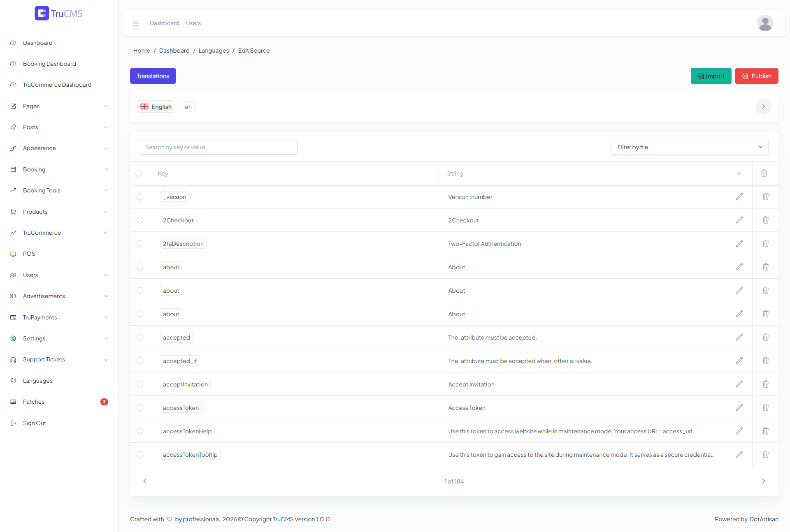Click the English language panel chevron arrow
The image size is (790, 532).
tap(764, 106)
